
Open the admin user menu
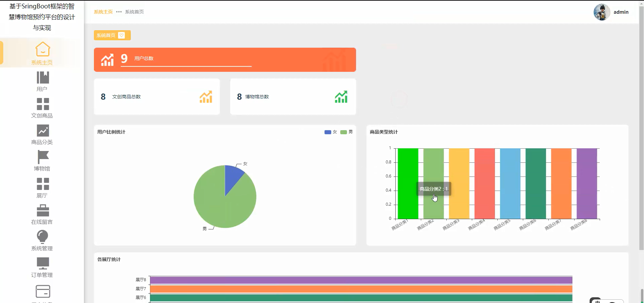pyautogui.click(x=621, y=12)
